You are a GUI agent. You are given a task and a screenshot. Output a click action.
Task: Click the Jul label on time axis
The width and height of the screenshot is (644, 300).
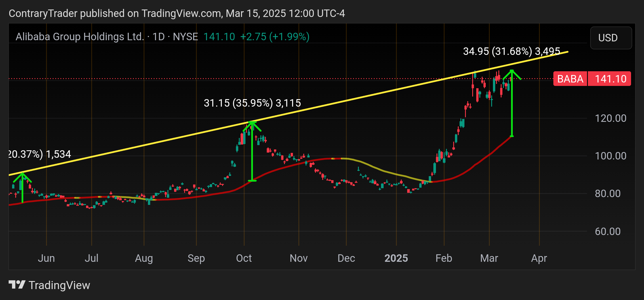point(92,258)
